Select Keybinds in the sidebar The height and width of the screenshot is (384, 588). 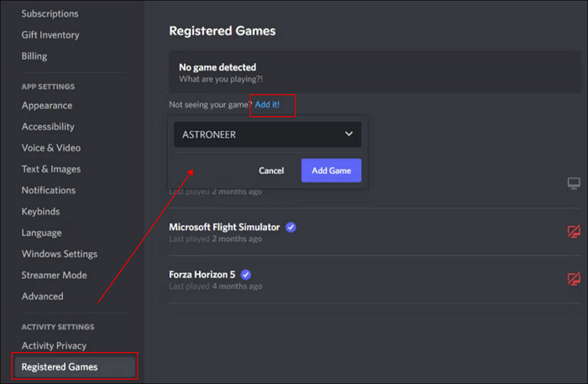(x=41, y=212)
